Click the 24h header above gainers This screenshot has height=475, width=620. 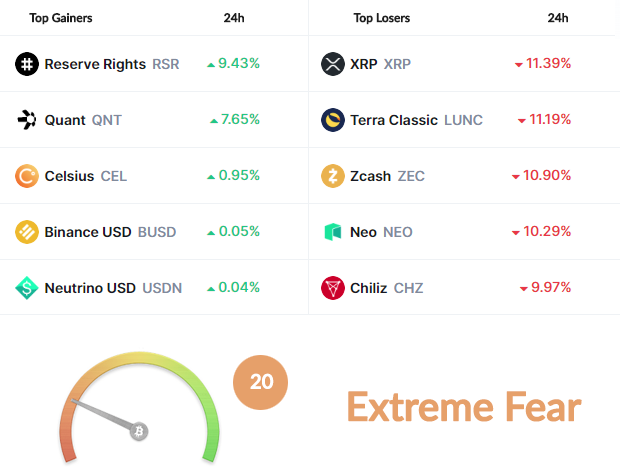[234, 18]
